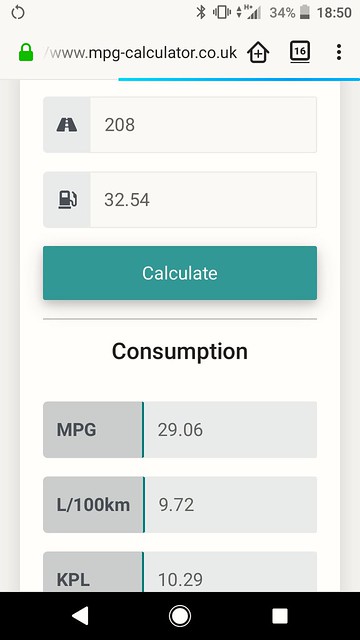Select the L/100km result value 9.72
Viewport: 360px width, 640px height.
tap(176, 505)
